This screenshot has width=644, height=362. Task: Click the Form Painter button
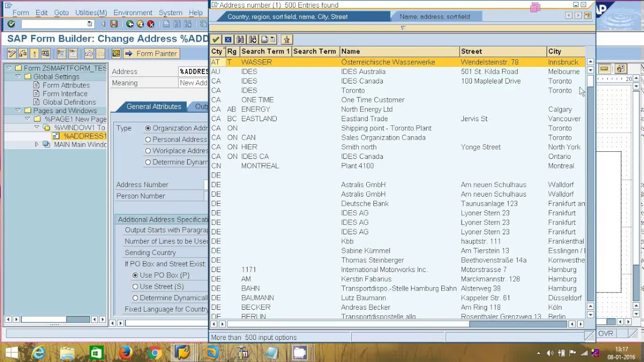point(151,53)
